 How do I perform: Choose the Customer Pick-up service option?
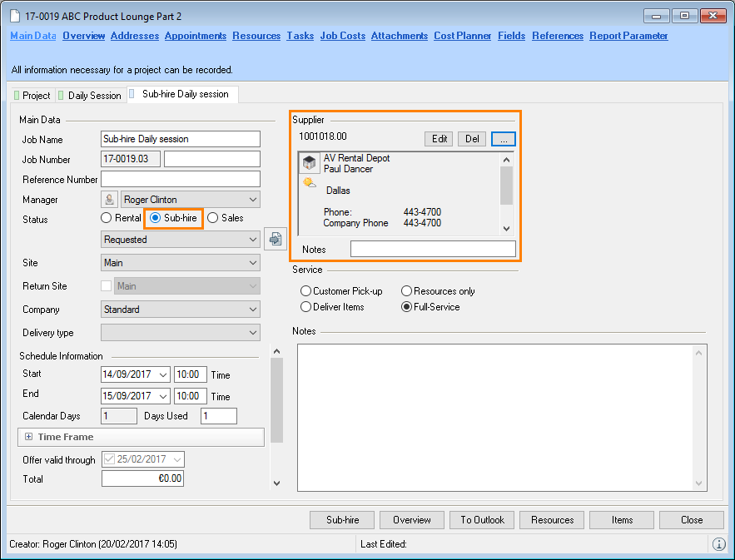(x=305, y=291)
